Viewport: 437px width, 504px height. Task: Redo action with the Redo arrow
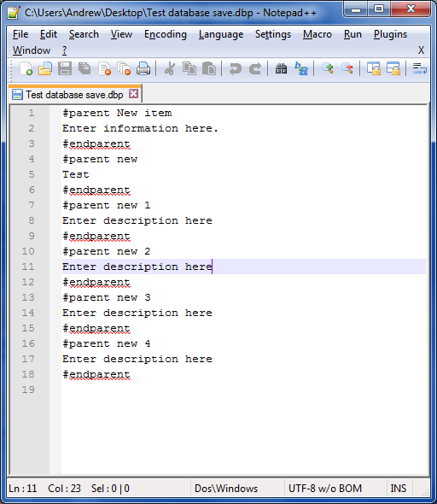click(255, 68)
